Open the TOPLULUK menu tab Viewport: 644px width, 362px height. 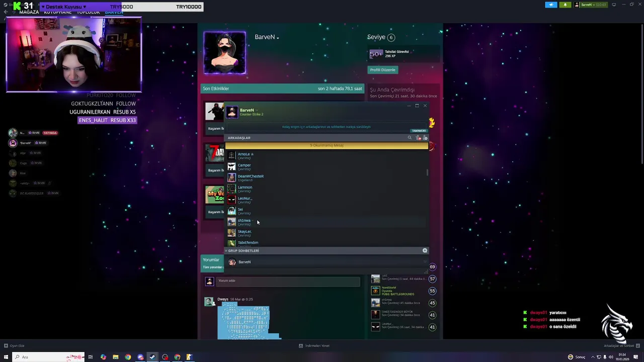[88, 12]
